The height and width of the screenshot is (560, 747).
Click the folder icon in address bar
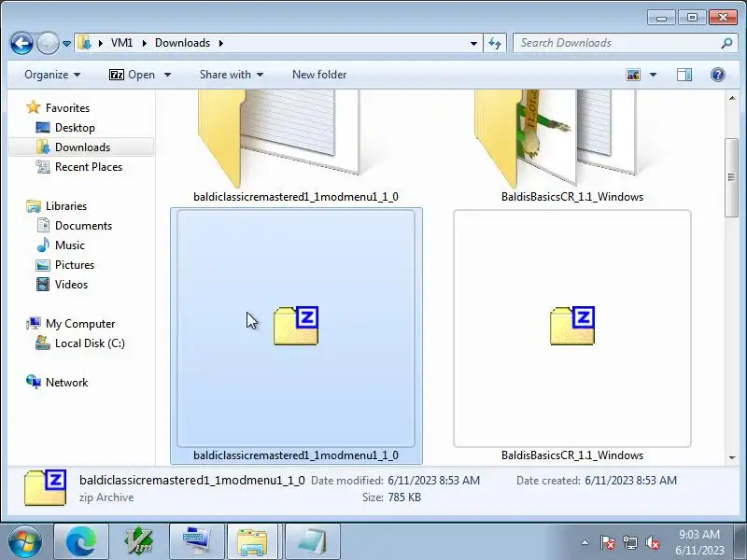pyautogui.click(x=84, y=43)
